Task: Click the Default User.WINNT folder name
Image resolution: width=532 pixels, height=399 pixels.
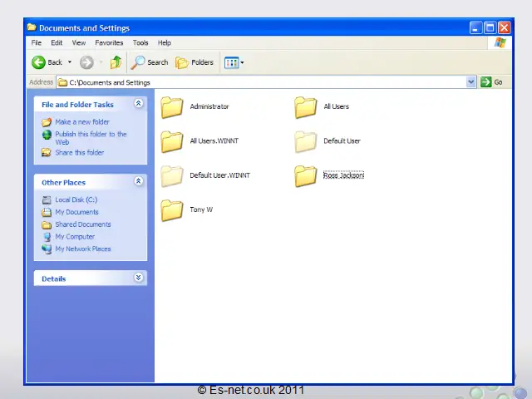Action: 219,175
